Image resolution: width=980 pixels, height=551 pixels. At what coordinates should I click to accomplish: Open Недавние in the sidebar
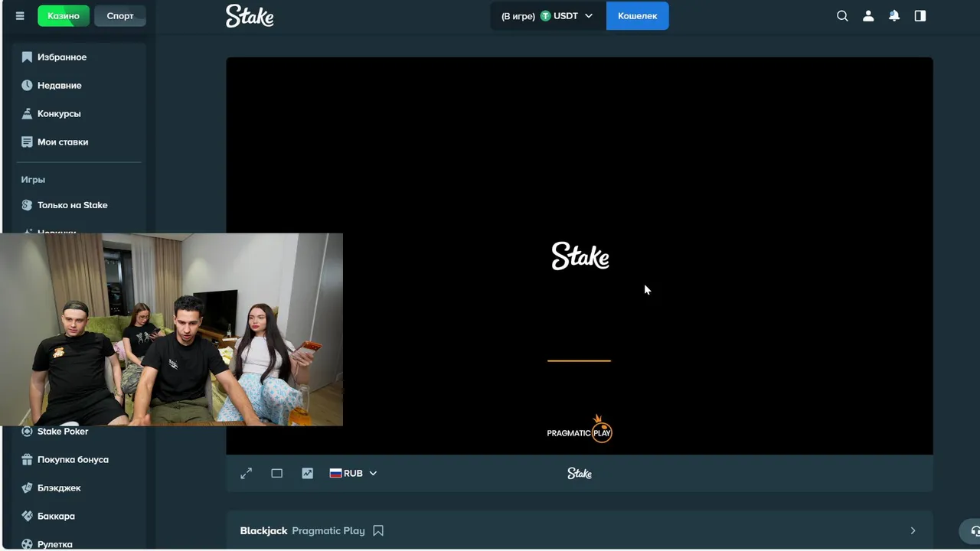tap(80, 86)
